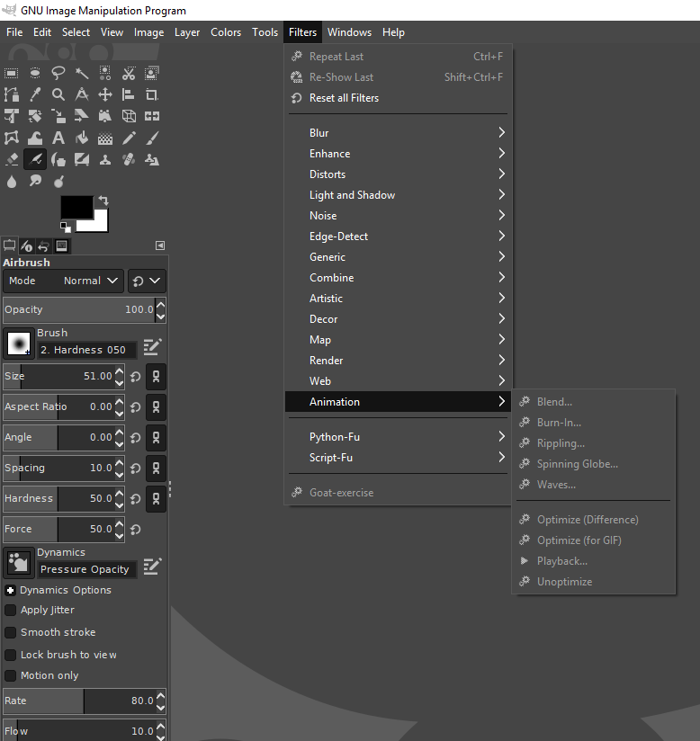The width and height of the screenshot is (700, 741).
Task: Select the Zoom magnifier tool
Action: click(58, 94)
